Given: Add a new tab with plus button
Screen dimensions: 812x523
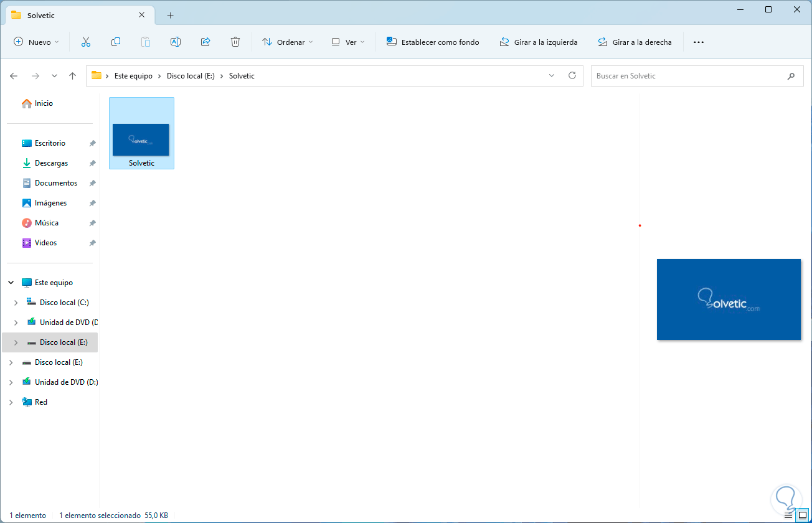Looking at the screenshot, I should click(x=170, y=15).
